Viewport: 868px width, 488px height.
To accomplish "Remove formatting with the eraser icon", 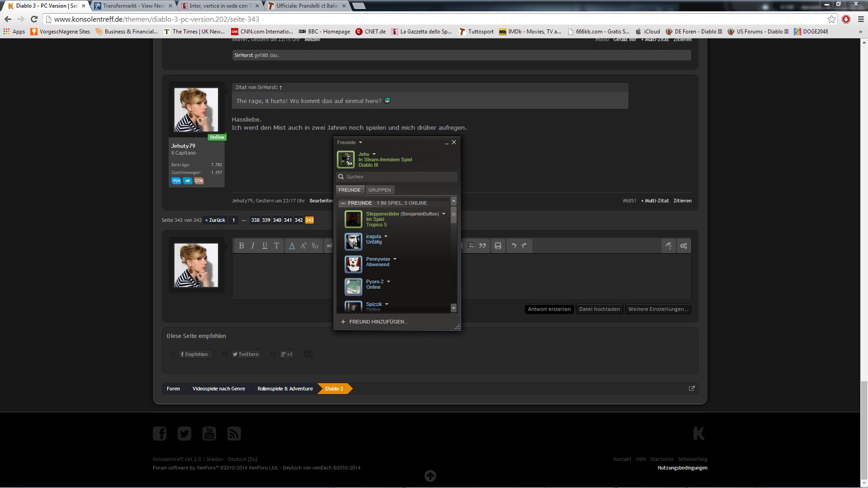I will tap(669, 246).
